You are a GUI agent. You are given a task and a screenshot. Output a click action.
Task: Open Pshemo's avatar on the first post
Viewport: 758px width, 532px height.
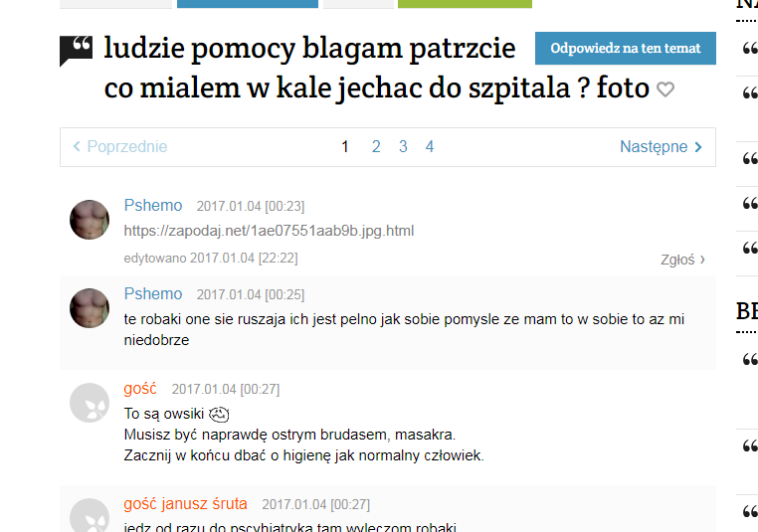(90, 220)
